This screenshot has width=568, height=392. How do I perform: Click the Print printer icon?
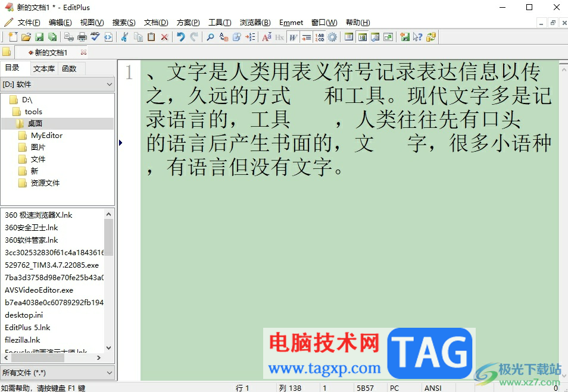(x=82, y=37)
